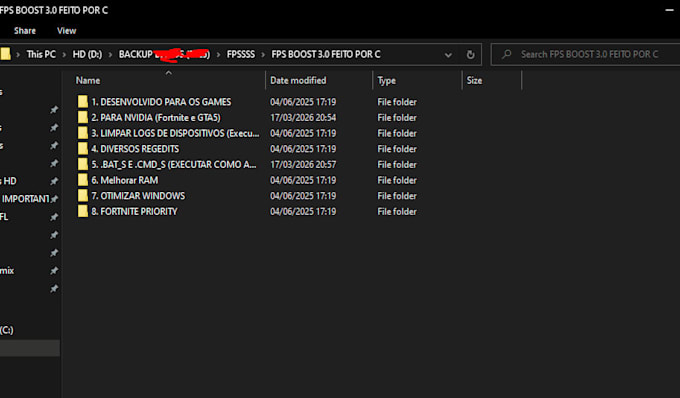This screenshot has height=398, width=680.
Task: Select 5. .BAT_S E .CMD_S name
Action: (174, 164)
